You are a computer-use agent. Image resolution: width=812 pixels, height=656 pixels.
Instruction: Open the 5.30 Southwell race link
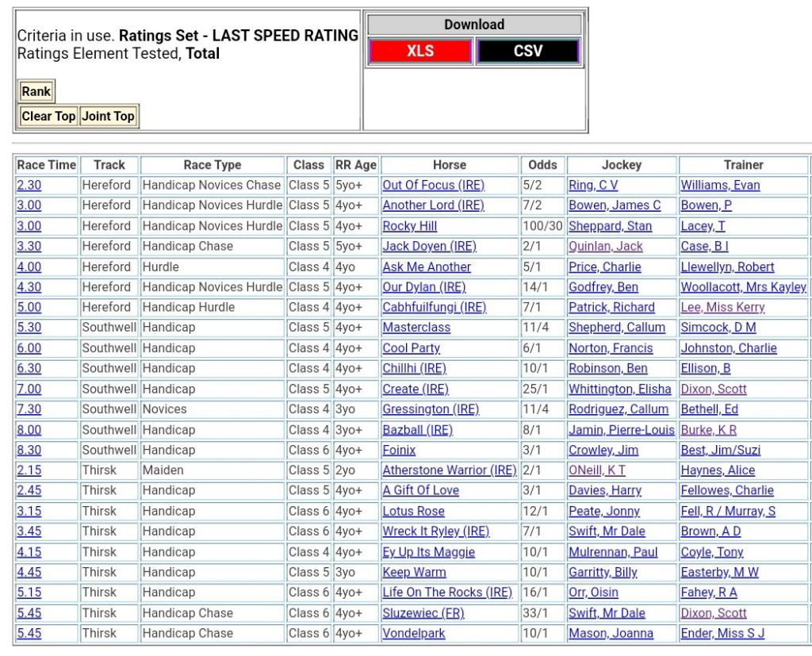point(29,328)
